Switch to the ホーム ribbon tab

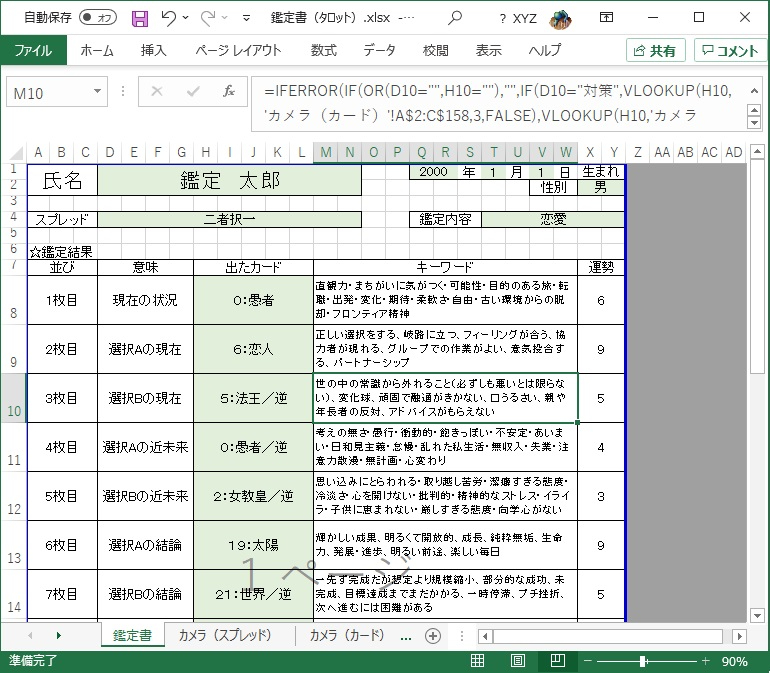pos(97,50)
